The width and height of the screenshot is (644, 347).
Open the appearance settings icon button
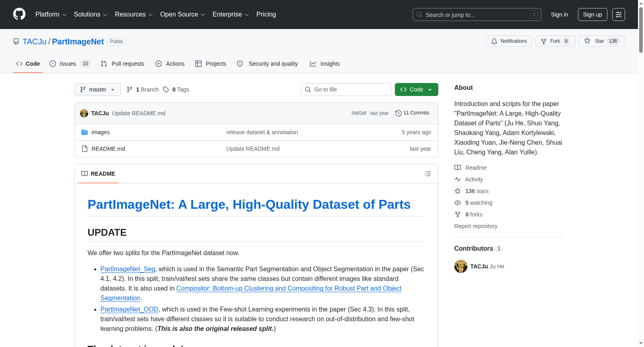pos(619,15)
